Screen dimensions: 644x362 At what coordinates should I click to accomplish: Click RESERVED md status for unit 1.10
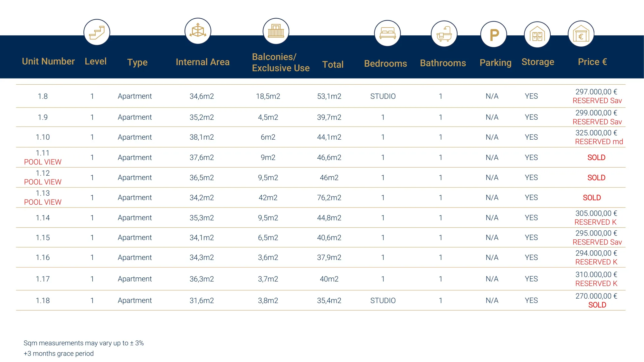[x=599, y=142]
